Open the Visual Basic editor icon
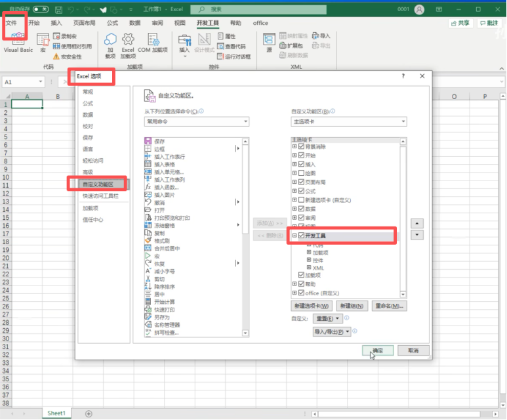This screenshot has height=420, width=507. point(18,39)
